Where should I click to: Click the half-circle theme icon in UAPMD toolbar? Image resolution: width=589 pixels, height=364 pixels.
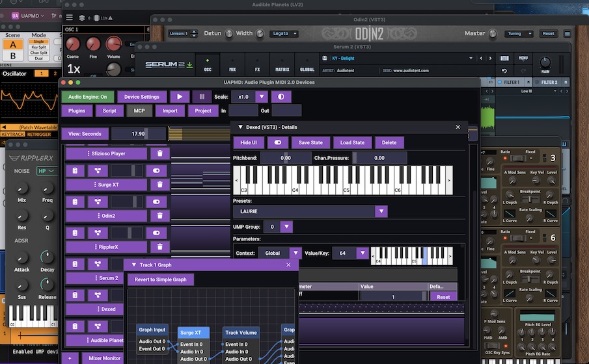pyautogui.click(x=281, y=97)
